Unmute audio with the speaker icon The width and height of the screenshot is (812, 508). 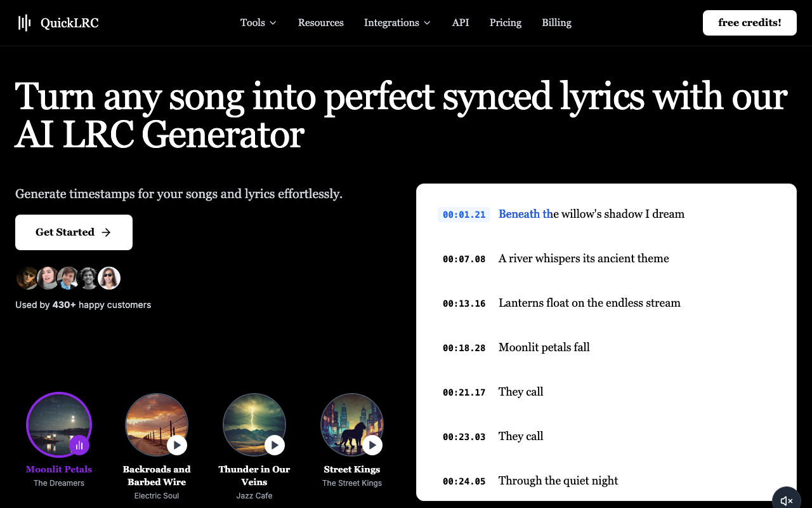tap(787, 501)
